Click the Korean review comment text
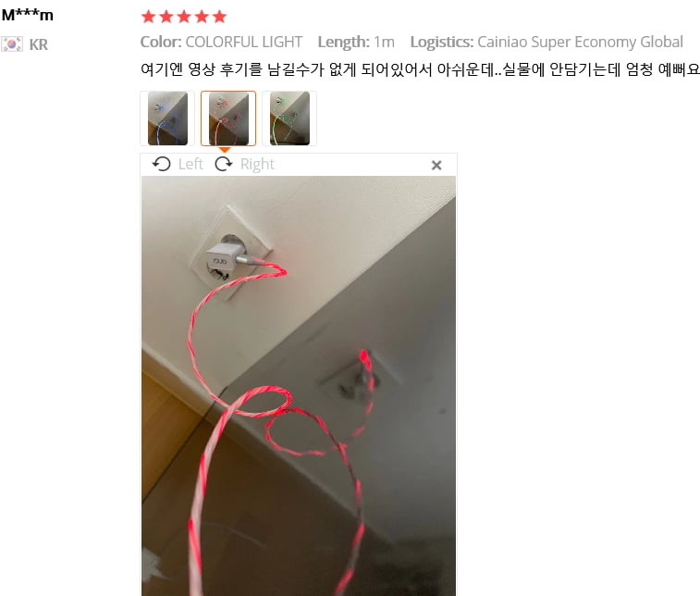Viewport: 700px width, 596px height. [420, 69]
